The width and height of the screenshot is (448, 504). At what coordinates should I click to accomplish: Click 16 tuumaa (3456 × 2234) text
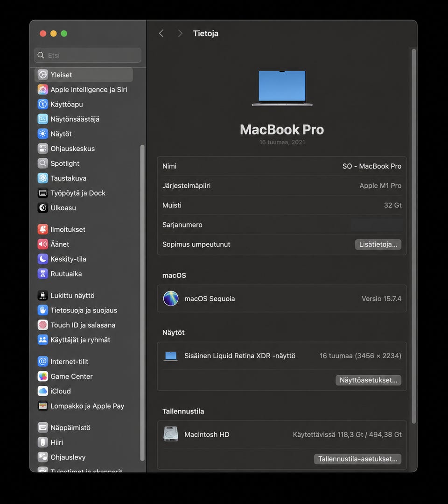360,356
